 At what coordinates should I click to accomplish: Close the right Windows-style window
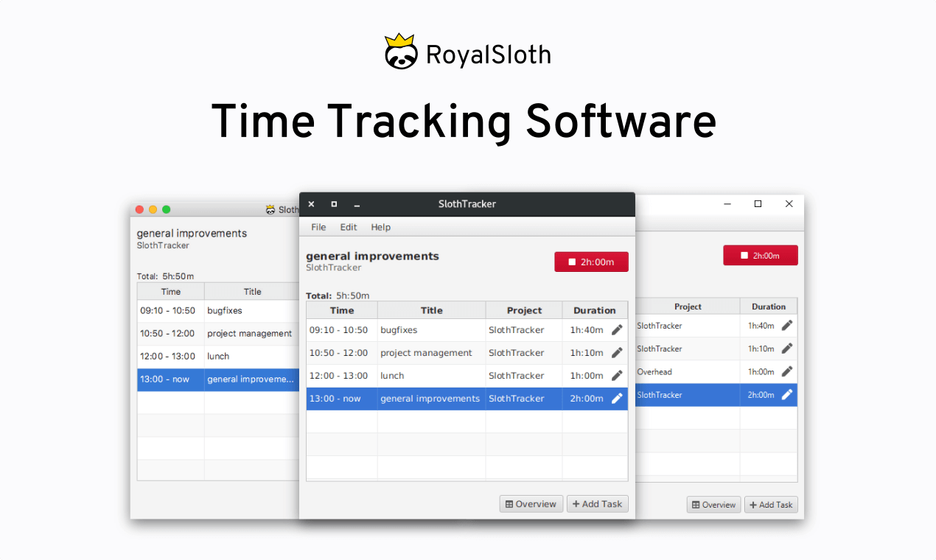point(789,204)
